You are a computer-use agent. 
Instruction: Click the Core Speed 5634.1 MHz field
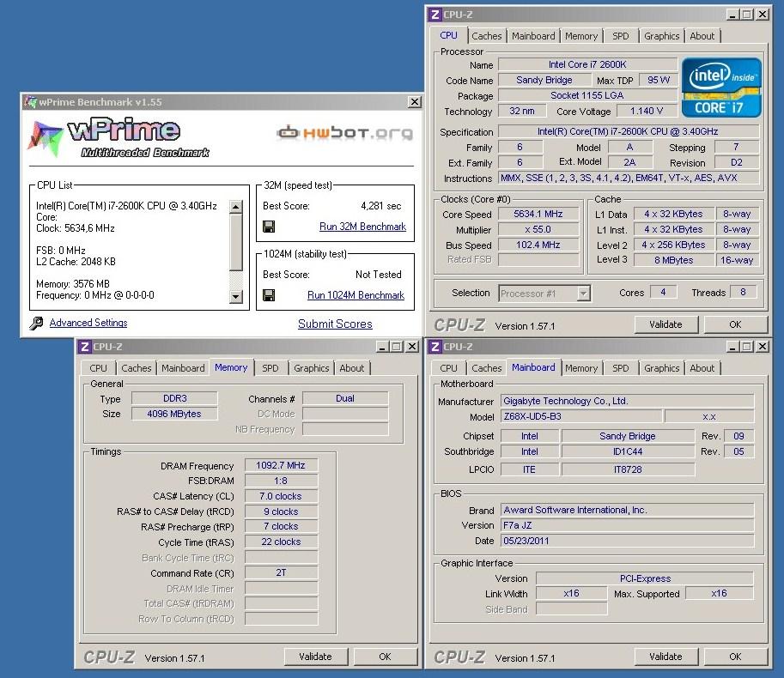coord(538,214)
